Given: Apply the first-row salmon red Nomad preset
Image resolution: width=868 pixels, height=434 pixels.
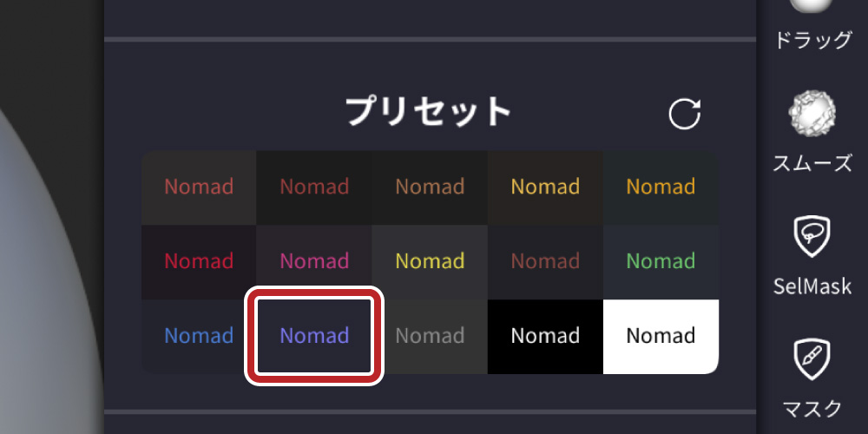Looking at the screenshot, I should 199,187.
